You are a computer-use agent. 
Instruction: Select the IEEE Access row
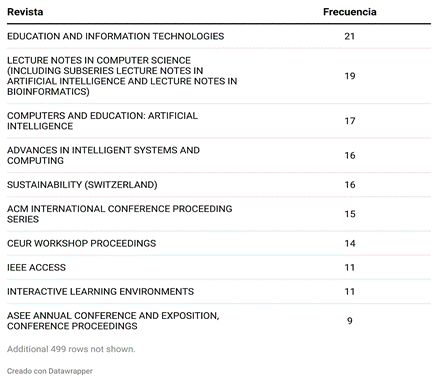tap(219, 267)
